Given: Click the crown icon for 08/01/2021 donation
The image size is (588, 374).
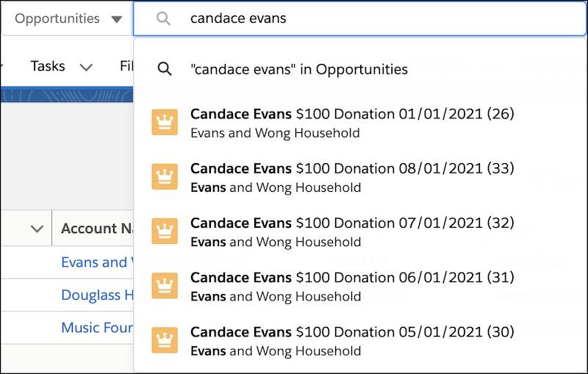Looking at the screenshot, I should point(165,176).
